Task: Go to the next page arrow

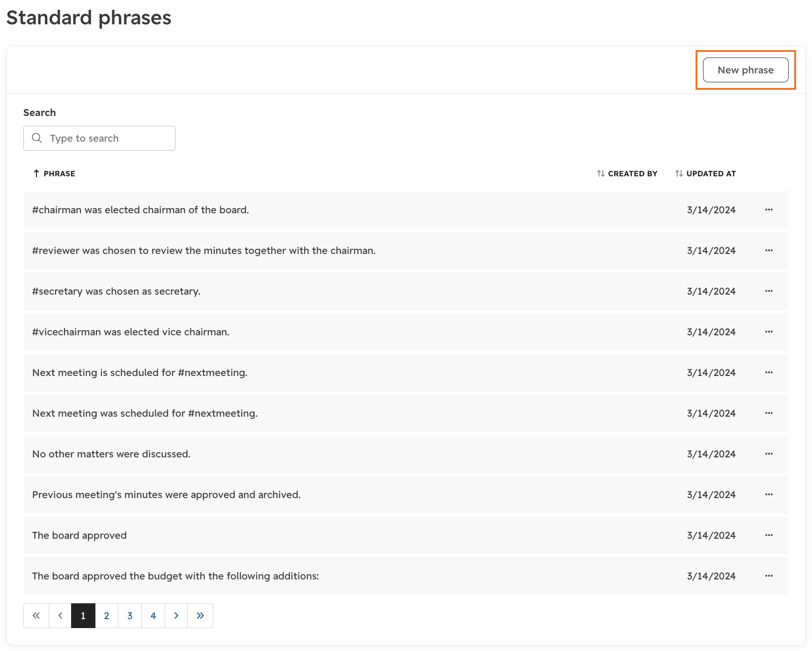Action: (x=176, y=615)
